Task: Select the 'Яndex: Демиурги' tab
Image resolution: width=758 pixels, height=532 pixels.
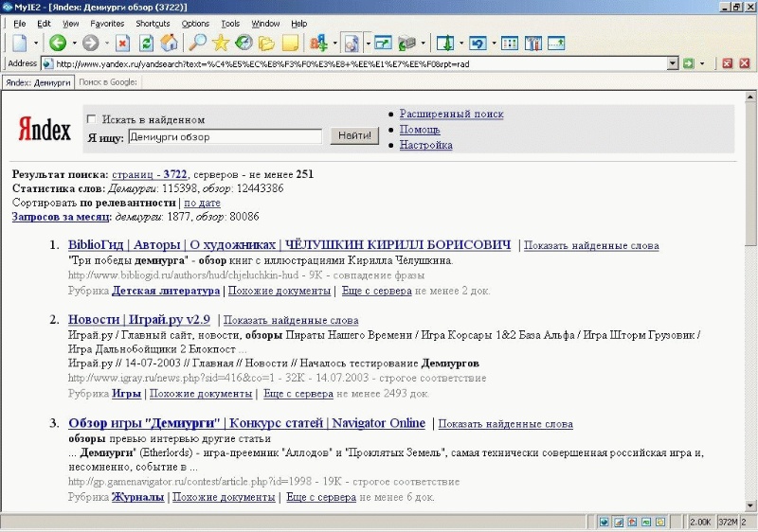Action: click(38, 82)
